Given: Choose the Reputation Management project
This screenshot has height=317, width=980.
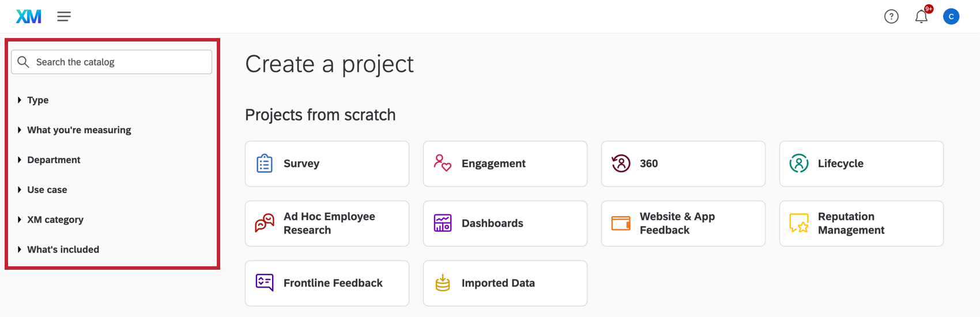Looking at the screenshot, I should [x=861, y=224].
